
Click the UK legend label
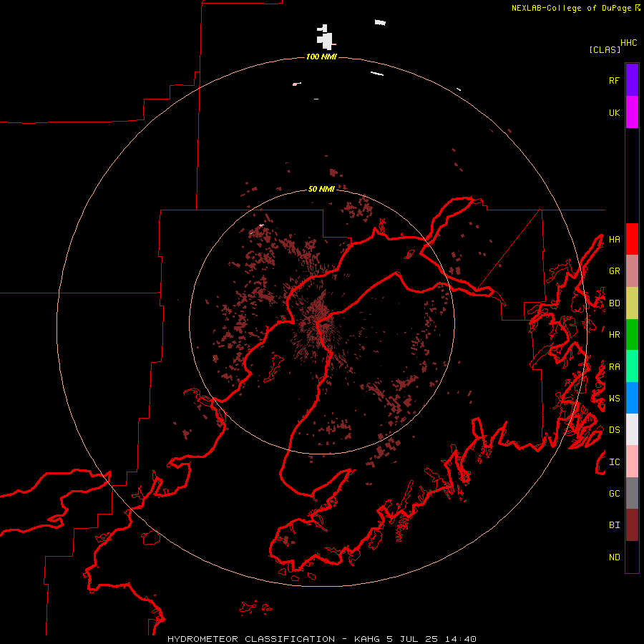pyautogui.click(x=614, y=112)
